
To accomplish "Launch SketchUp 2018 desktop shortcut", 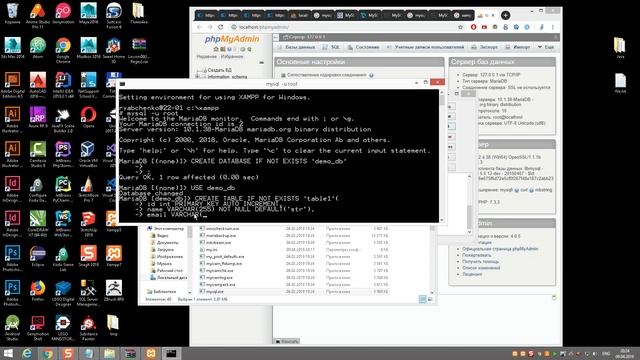I will (x=88, y=224).
